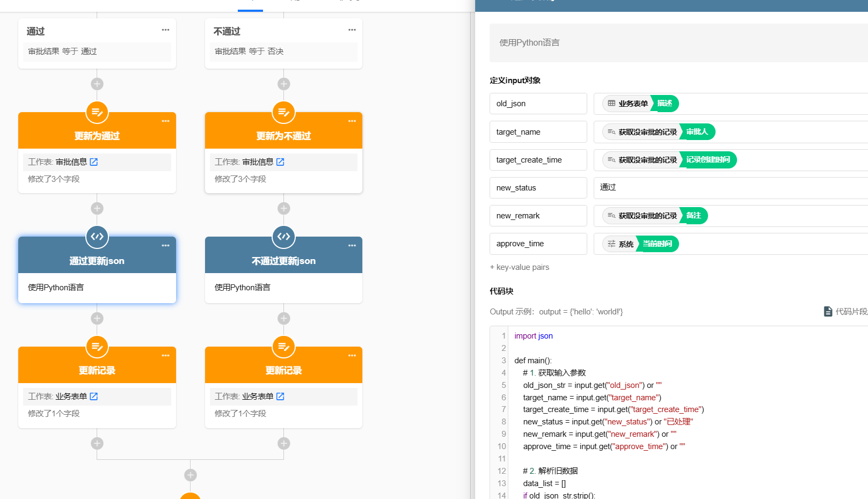The image size is (868, 499).
Task: Click the code icon above 通过更新json node
Action: (97, 237)
